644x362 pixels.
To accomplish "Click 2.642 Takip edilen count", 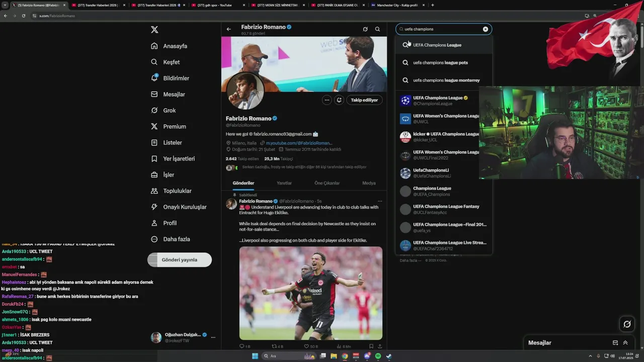I will [x=243, y=158].
